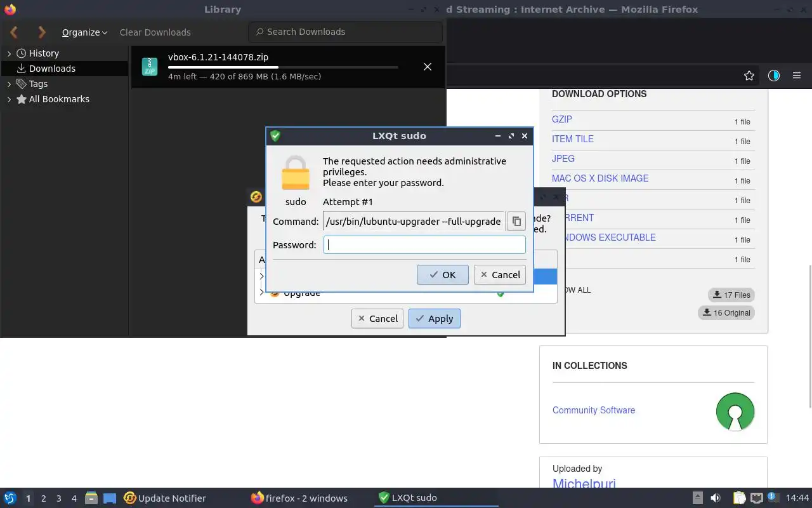812x508 pixels.
Task: Expand the Upgrade row in the update list
Action: 261,293
